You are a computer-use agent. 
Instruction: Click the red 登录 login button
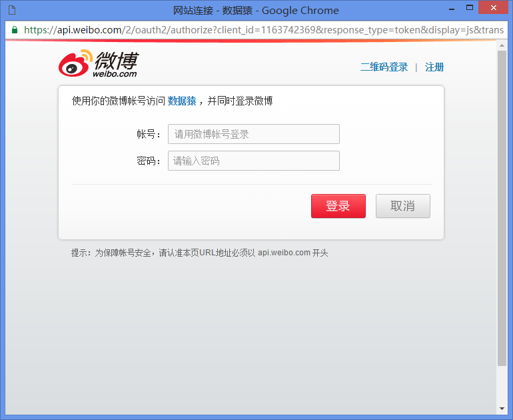[338, 206]
